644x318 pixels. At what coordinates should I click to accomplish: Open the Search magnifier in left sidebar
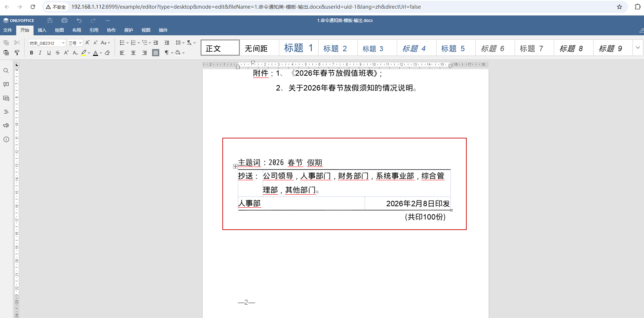click(6, 71)
